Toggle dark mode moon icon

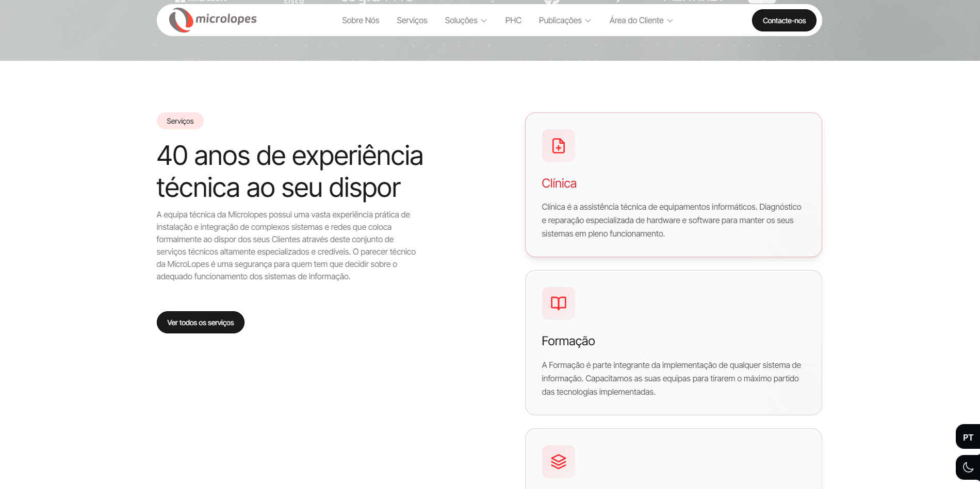968,467
